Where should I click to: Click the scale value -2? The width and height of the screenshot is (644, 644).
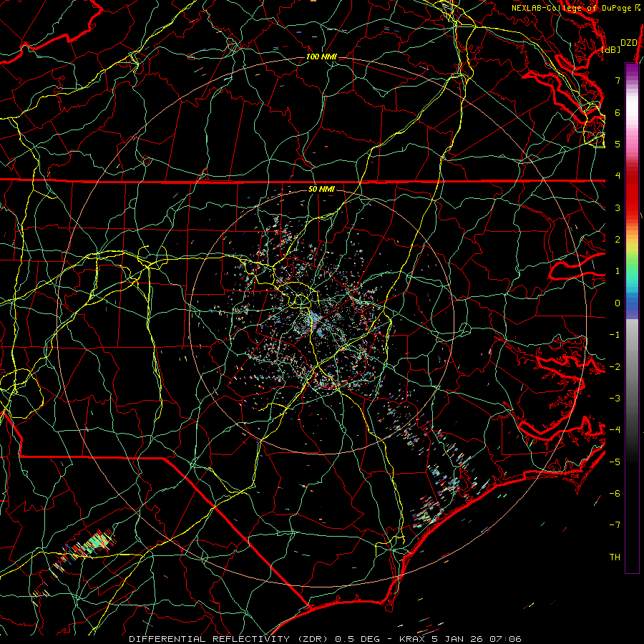pyautogui.click(x=615, y=367)
